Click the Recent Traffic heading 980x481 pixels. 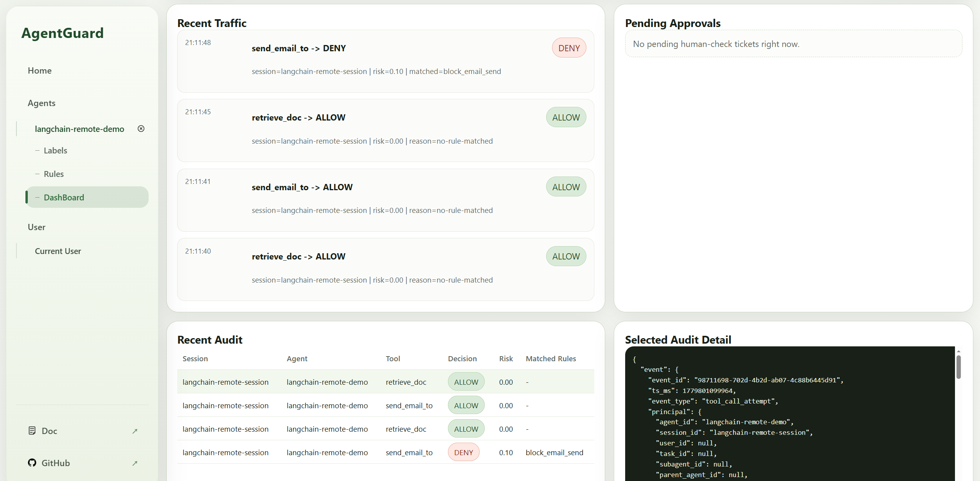212,23
